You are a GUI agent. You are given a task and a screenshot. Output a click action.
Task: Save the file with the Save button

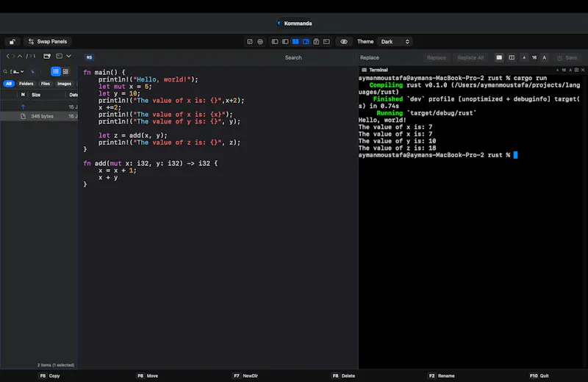[567, 58]
